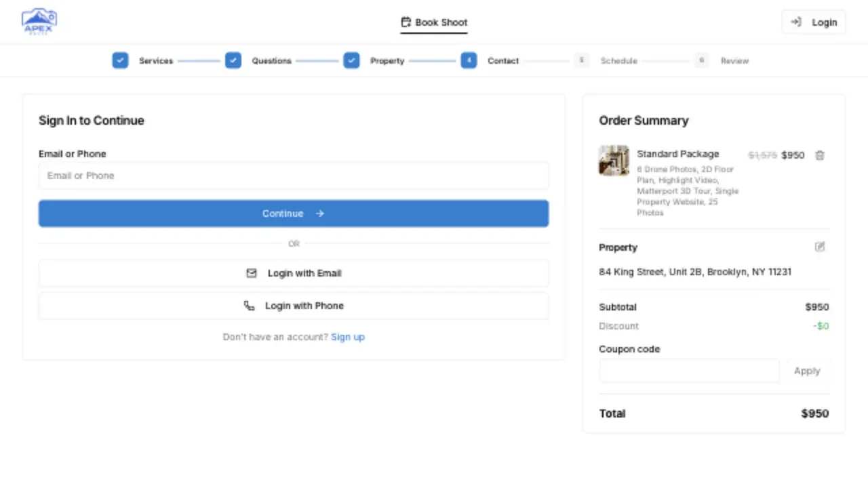Select step 4 Contact indicator
Screen dimensions: 868x488
pos(469,60)
